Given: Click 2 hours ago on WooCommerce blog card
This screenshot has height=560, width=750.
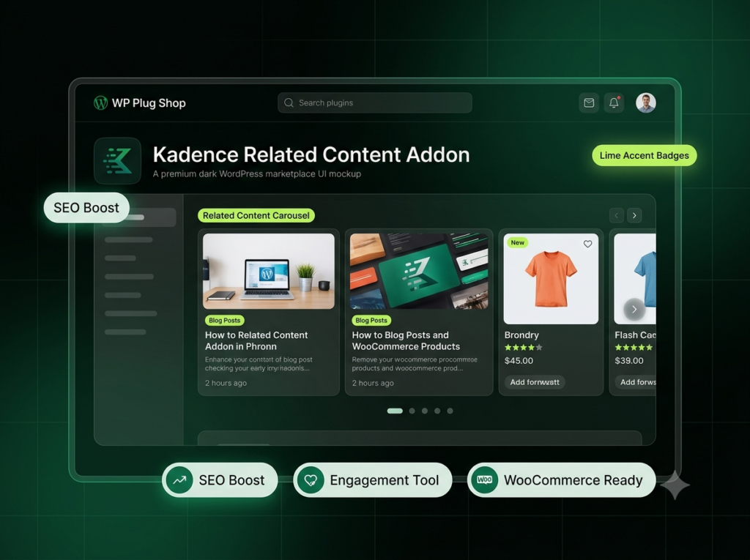Looking at the screenshot, I should coord(373,383).
